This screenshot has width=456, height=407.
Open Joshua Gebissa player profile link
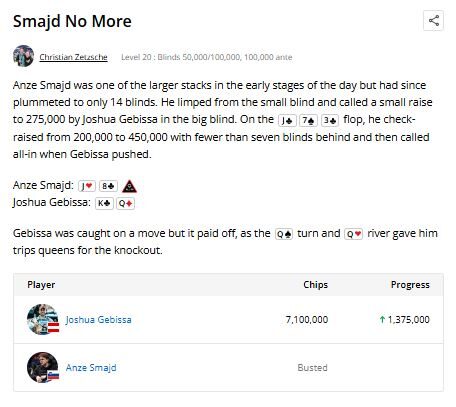coord(98,320)
